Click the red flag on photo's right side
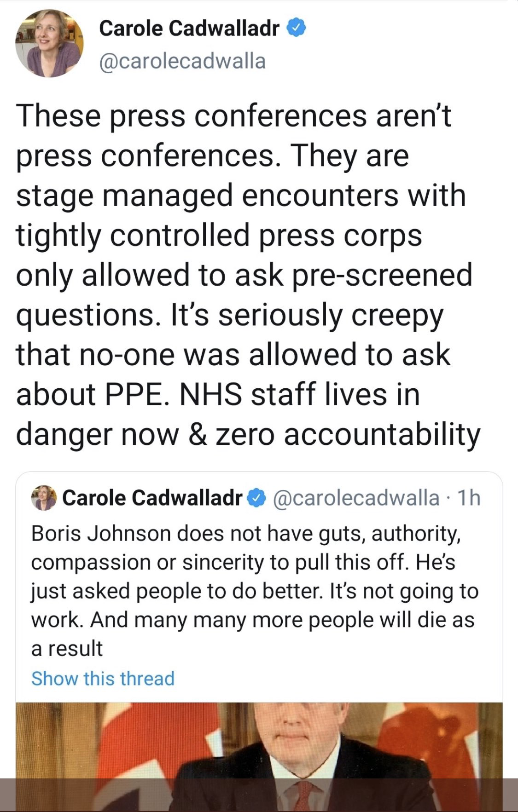This screenshot has width=518, height=812. coord(428,736)
